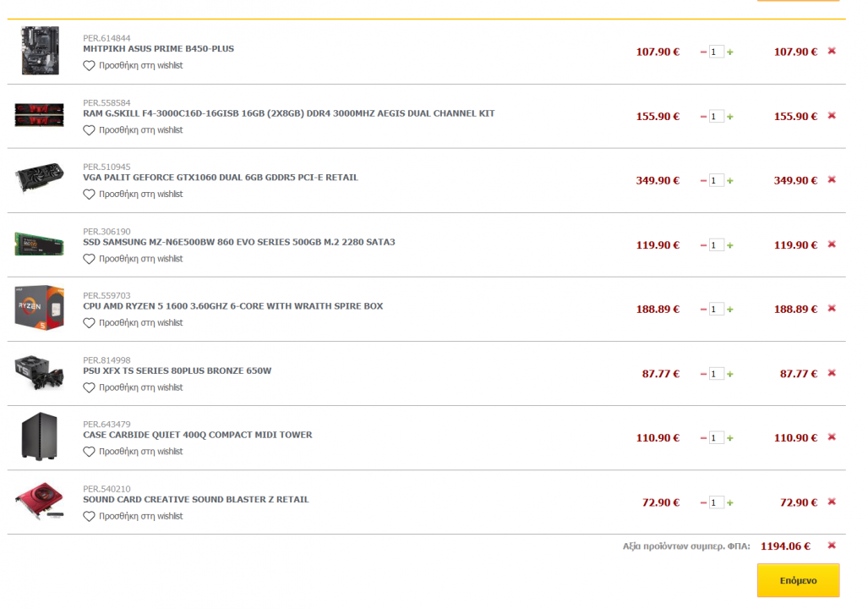Delete the Palit GTX1060 row with red X
Screen dimensions: 868x609
pyautogui.click(x=832, y=179)
